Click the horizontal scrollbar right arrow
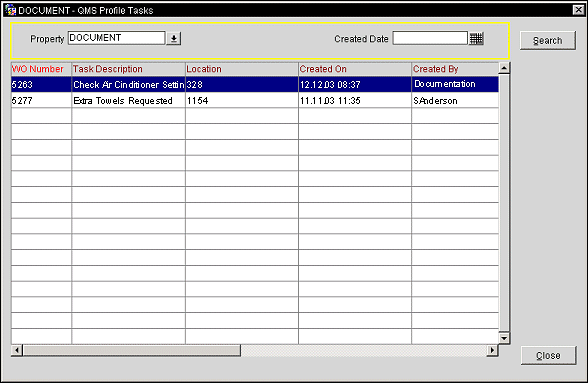 tap(492, 350)
